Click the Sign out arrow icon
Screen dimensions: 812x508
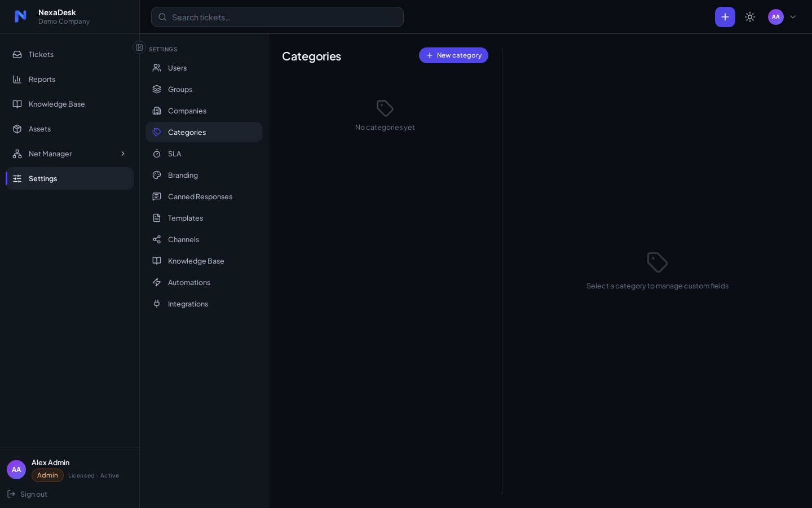(x=11, y=494)
